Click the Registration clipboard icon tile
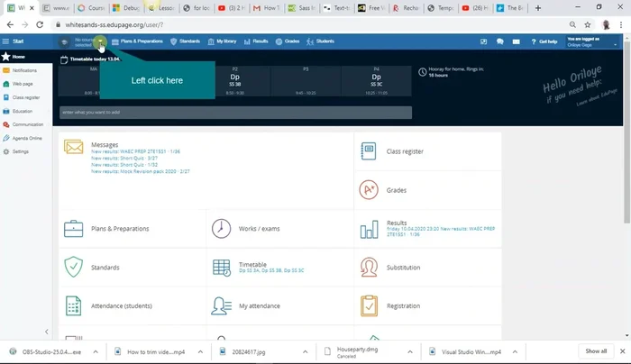Screen dimensions: 631x364 point(368,306)
